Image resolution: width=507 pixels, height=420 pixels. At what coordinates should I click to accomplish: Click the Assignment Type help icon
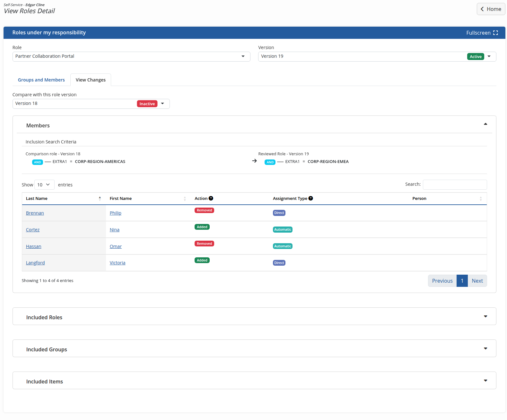(x=310, y=198)
